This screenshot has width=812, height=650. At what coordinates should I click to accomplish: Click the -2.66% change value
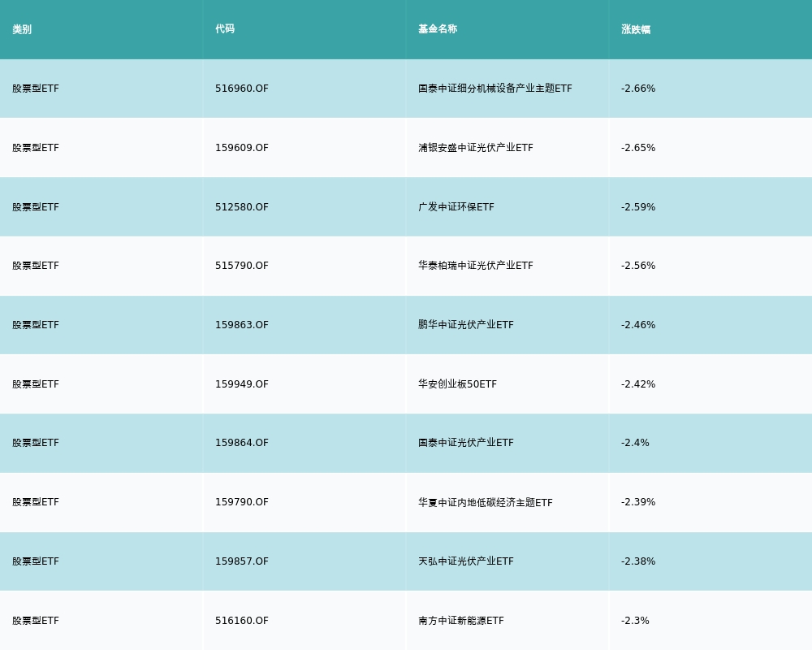(638, 89)
